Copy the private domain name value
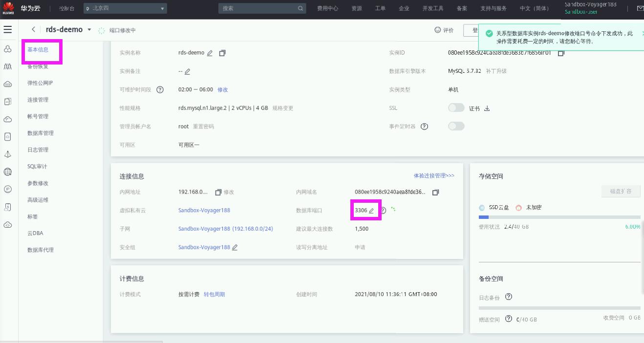Screen dimensions: 644x343 (x=436, y=192)
